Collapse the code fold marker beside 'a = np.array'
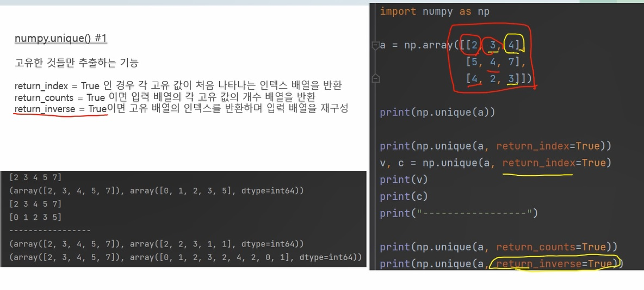This screenshot has height=290, width=644. point(375,45)
